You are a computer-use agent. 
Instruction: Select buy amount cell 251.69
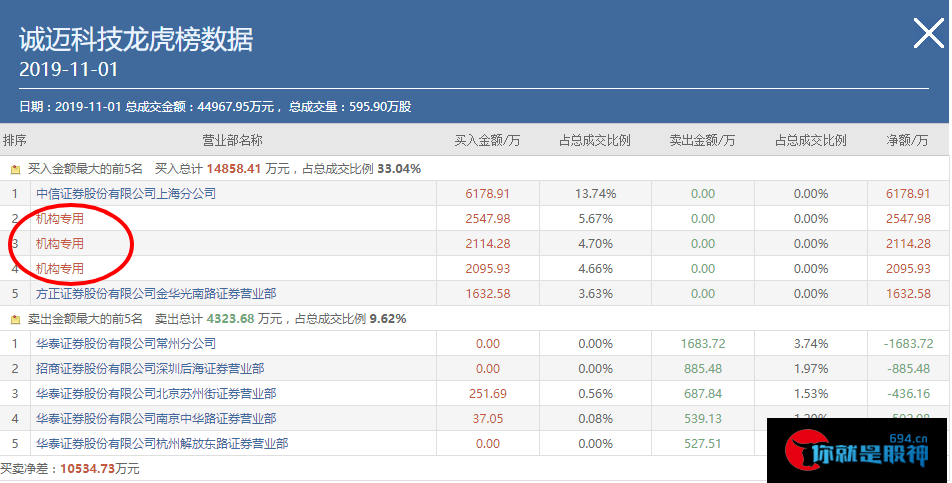pyautogui.click(x=488, y=394)
